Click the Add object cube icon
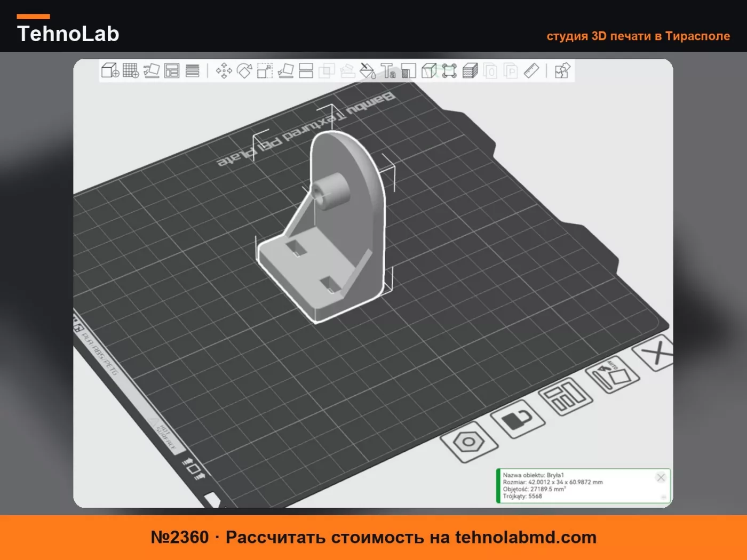This screenshot has width=747, height=560. pos(110,70)
